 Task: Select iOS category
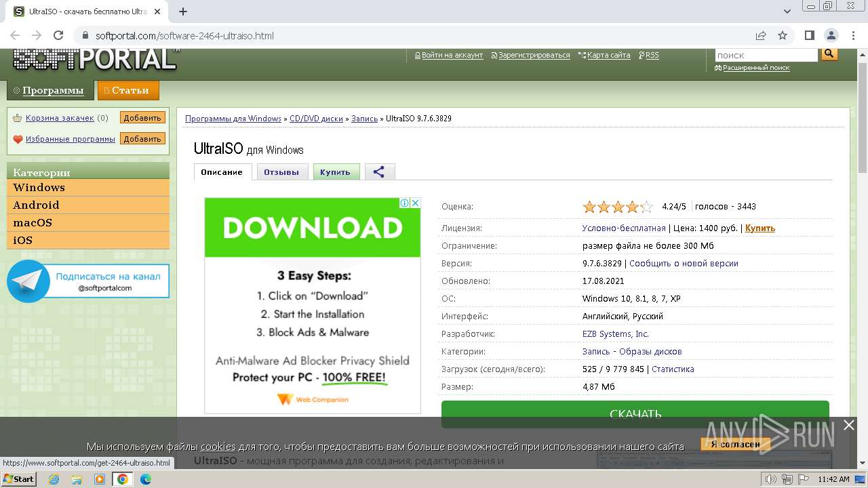pyautogui.click(x=88, y=241)
